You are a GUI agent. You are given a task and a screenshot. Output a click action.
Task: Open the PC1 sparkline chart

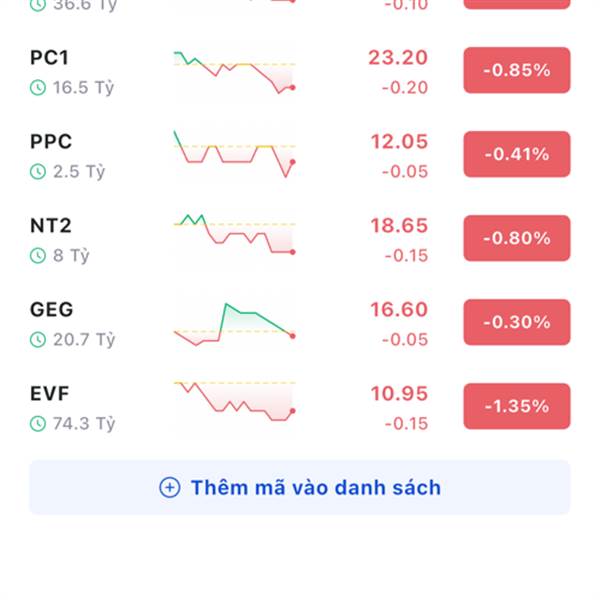tap(235, 72)
